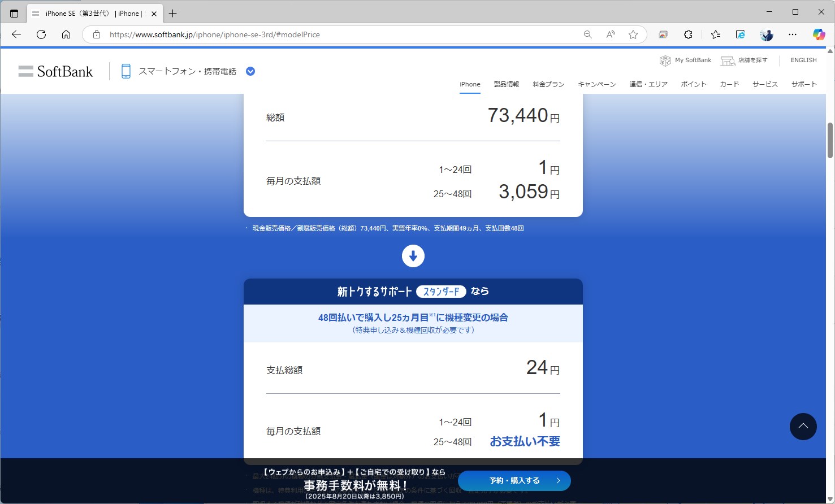Click the 支払総額 label
835x504 pixels.
click(x=284, y=370)
